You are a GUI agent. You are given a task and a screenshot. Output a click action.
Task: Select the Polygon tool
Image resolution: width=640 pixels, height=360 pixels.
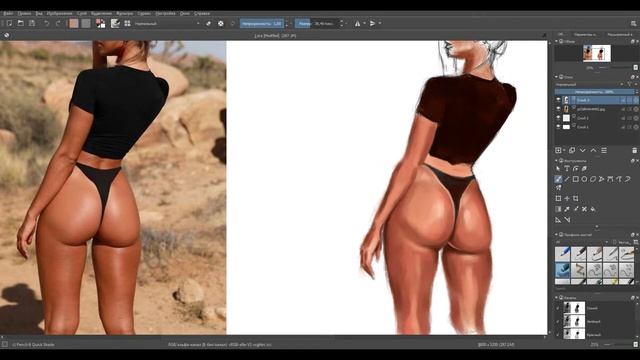click(593, 179)
